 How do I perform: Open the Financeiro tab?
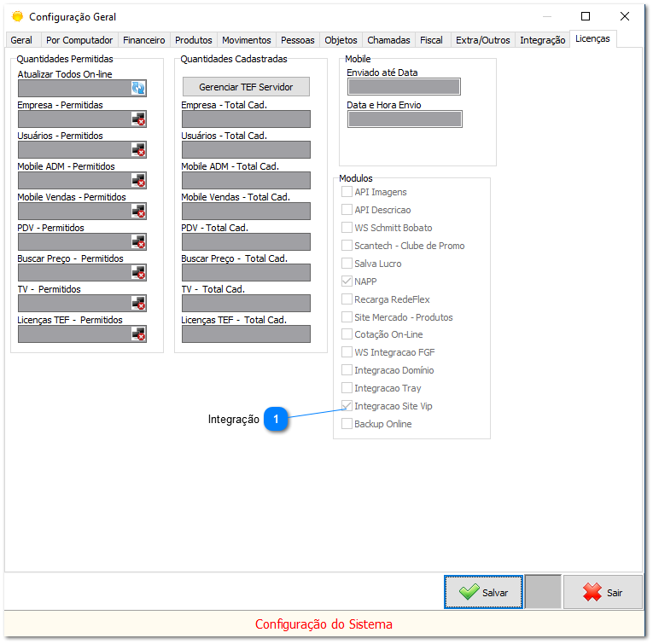144,40
